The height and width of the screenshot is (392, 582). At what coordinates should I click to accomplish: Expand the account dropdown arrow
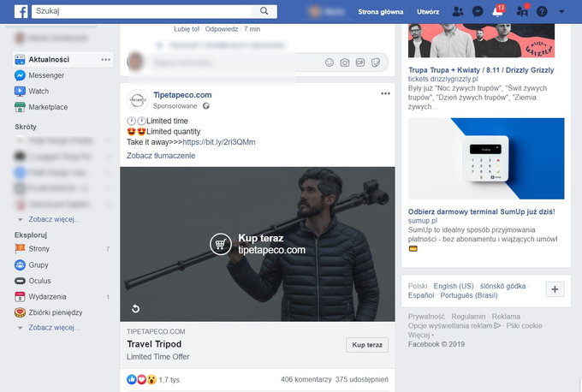(561, 11)
